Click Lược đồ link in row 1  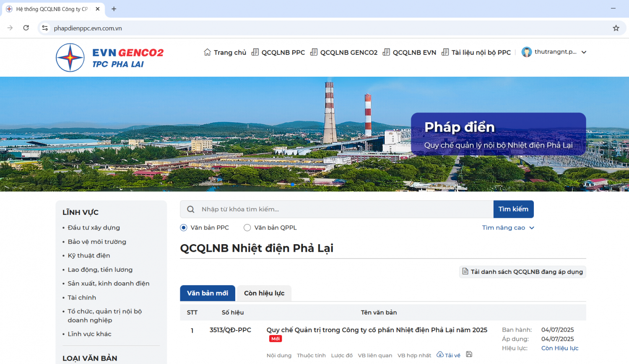(x=342, y=355)
